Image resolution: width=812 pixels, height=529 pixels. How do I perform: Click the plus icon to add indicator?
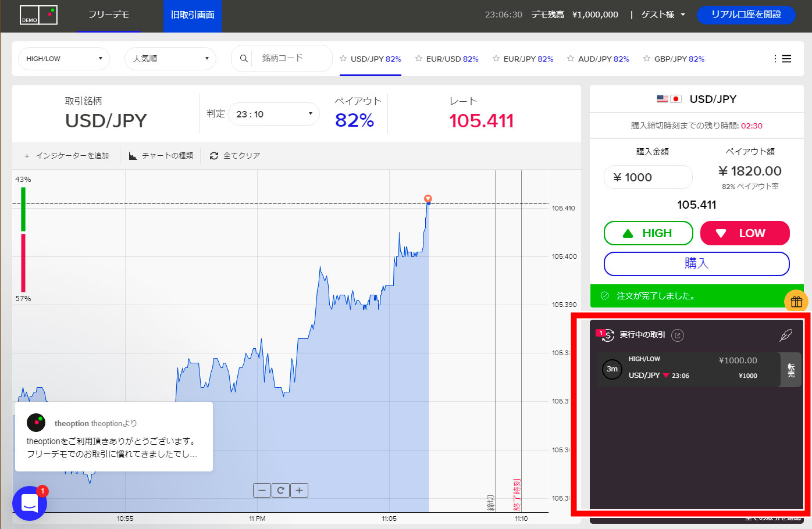click(x=27, y=156)
